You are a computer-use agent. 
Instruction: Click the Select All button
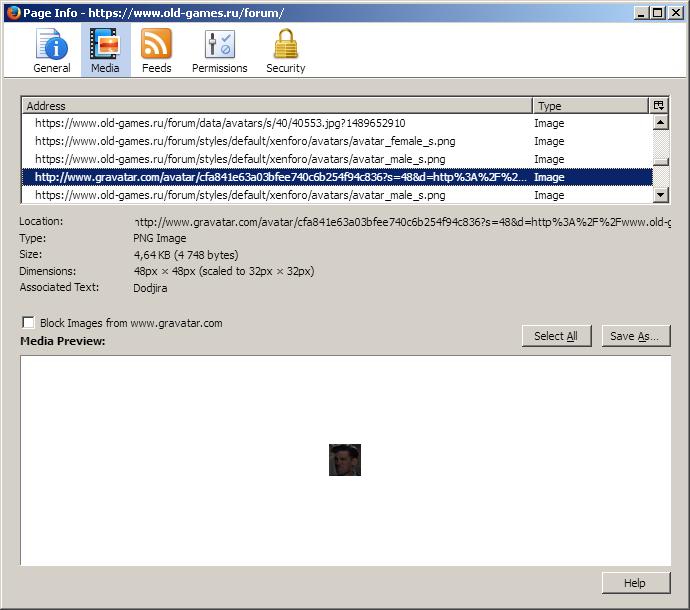[556, 336]
